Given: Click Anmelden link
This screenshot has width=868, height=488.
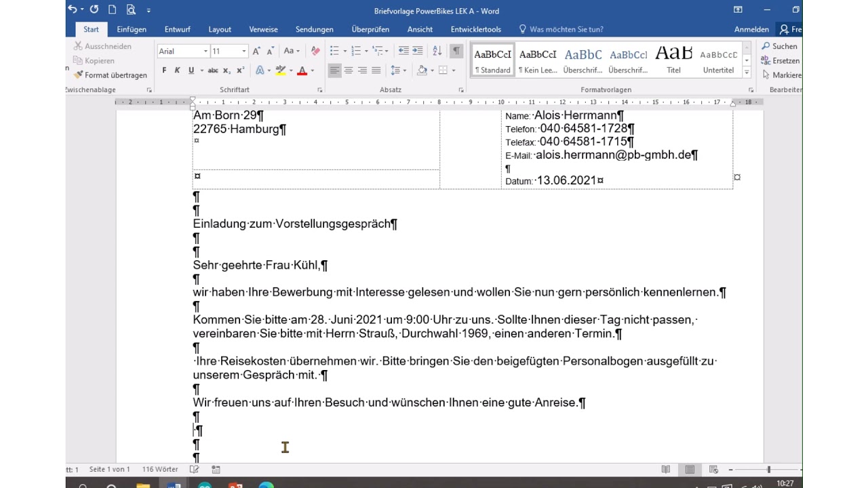Looking at the screenshot, I should [751, 29].
